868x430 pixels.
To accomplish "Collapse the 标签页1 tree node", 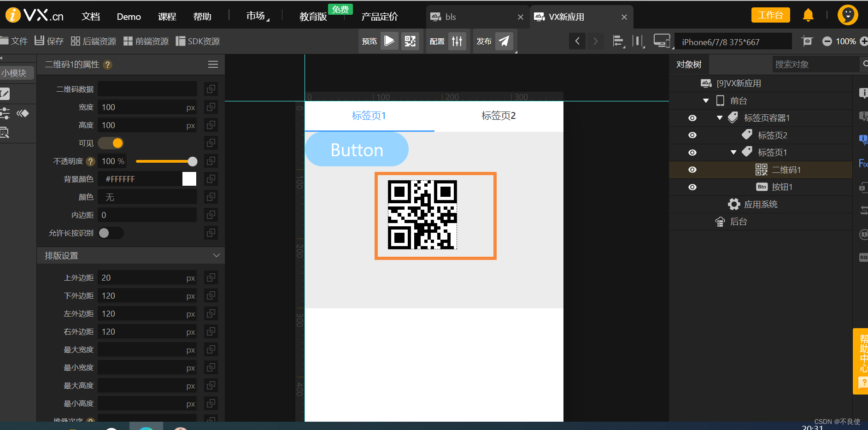I will click(x=733, y=153).
